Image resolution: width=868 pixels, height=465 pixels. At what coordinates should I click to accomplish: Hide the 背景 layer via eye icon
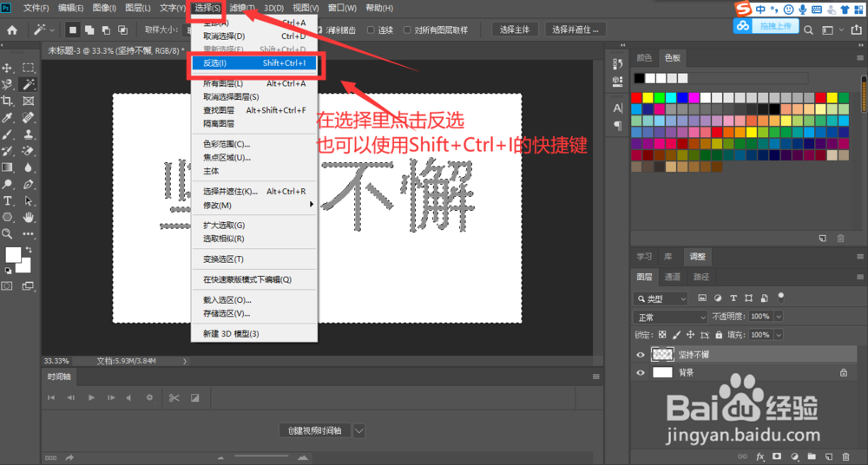click(641, 372)
